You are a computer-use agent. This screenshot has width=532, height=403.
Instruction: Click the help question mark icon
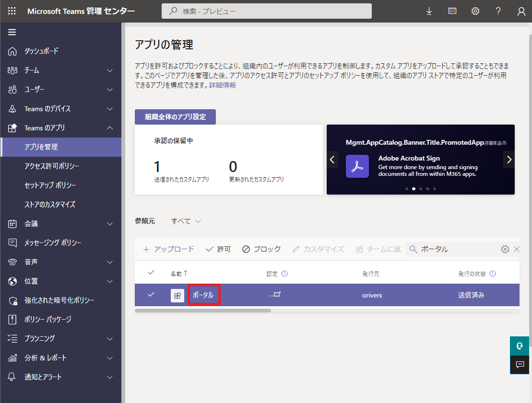498,11
